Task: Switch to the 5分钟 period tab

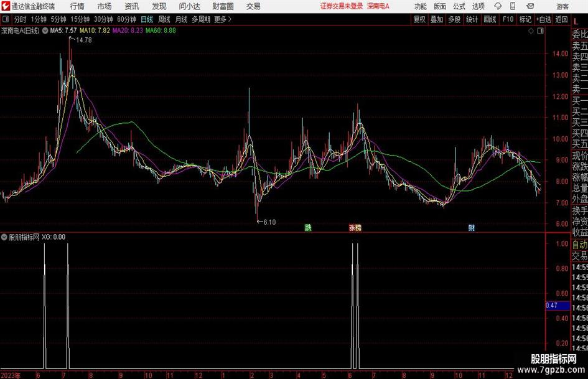Action: (x=58, y=19)
